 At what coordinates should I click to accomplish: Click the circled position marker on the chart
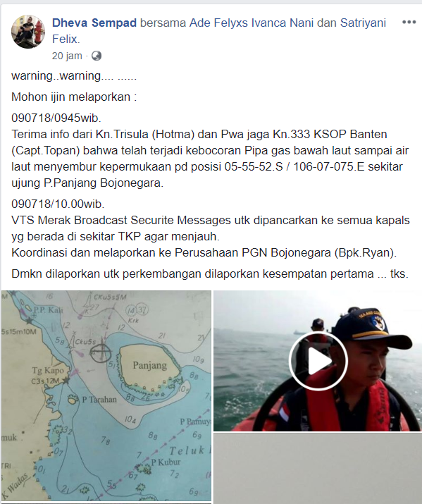101,353
